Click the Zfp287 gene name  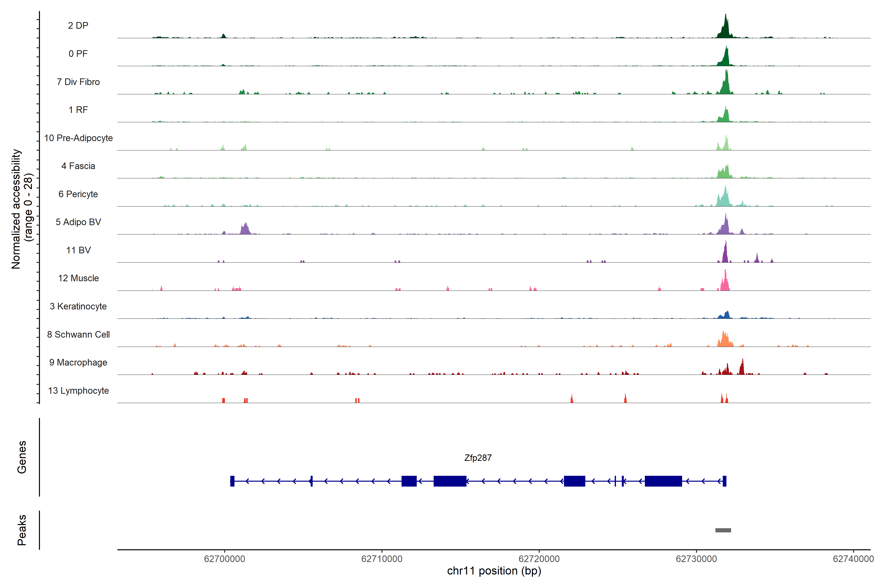478,458
